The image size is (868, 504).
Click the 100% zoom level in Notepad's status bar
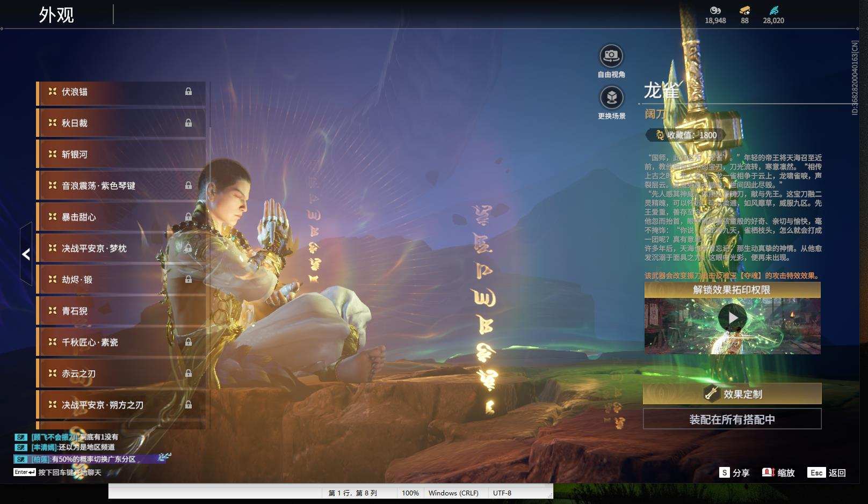[x=410, y=493]
